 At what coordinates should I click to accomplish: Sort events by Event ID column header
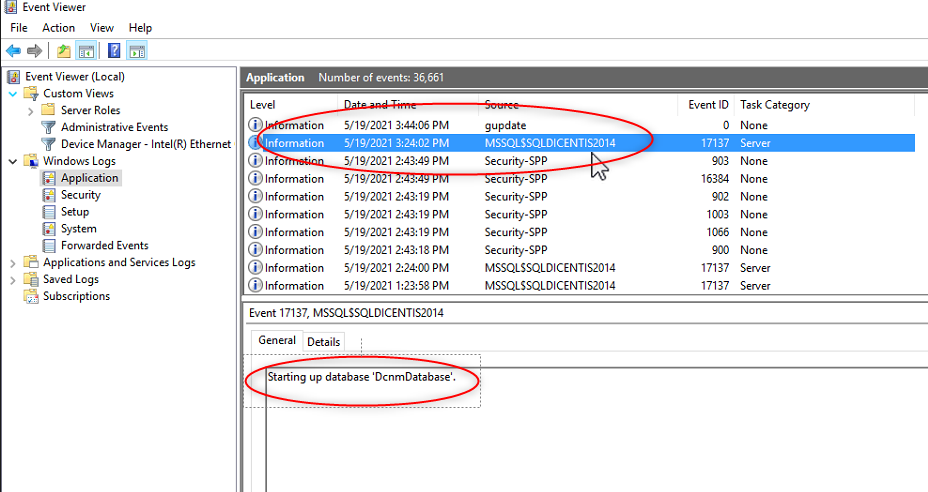(x=708, y=105)
